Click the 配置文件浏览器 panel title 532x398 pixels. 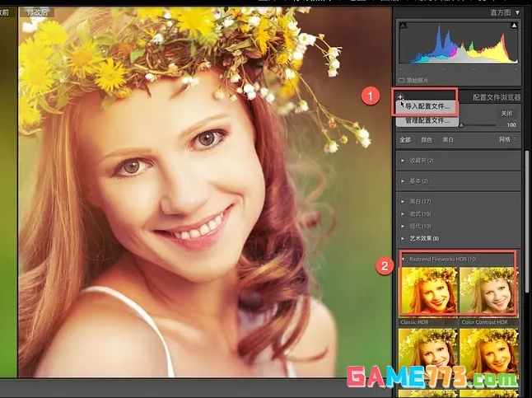[x=497, y=97]
